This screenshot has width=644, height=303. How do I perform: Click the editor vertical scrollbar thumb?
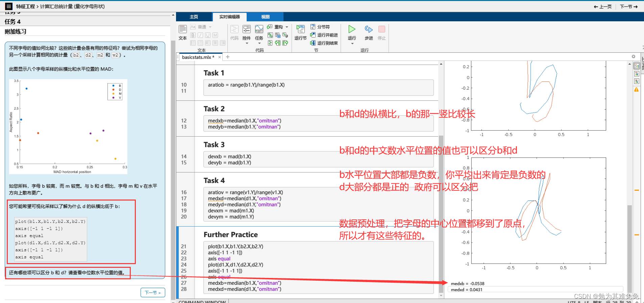(x=441, y=214)
